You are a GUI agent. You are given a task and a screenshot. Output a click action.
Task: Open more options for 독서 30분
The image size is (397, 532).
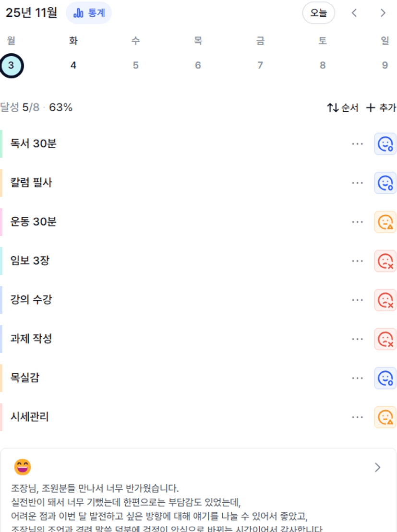click(x=357, y=144)
